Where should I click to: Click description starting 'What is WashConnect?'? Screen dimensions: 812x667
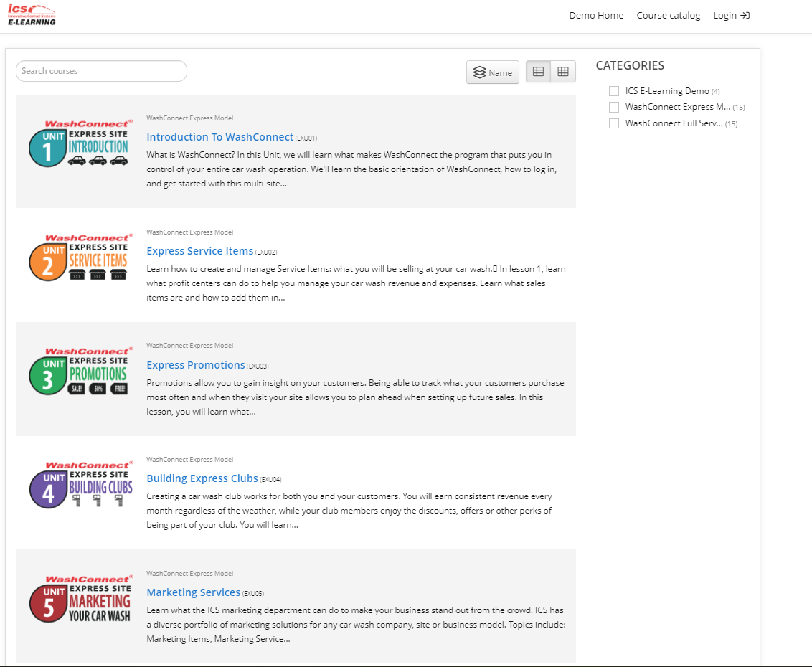(x=351, y=169)
